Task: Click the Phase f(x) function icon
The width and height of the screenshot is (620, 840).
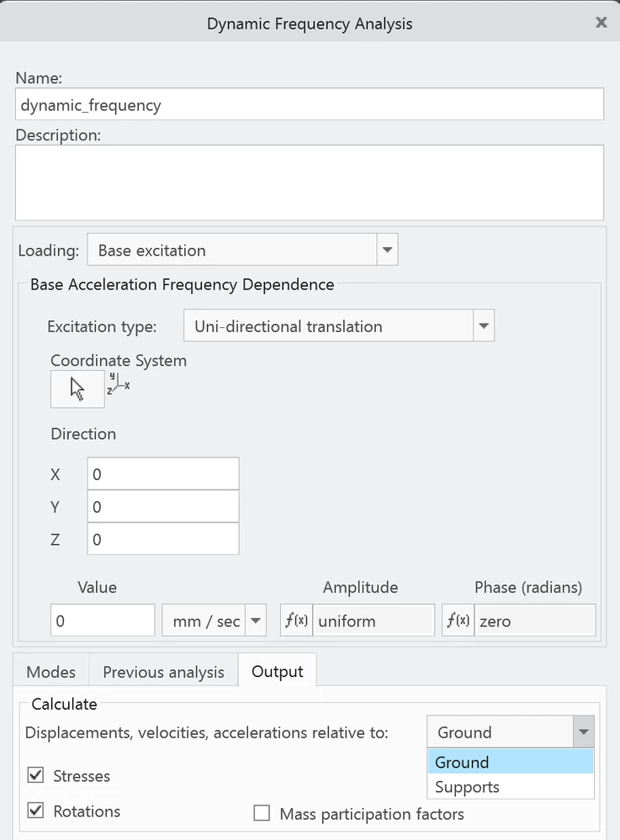Action: pos(458,621)
